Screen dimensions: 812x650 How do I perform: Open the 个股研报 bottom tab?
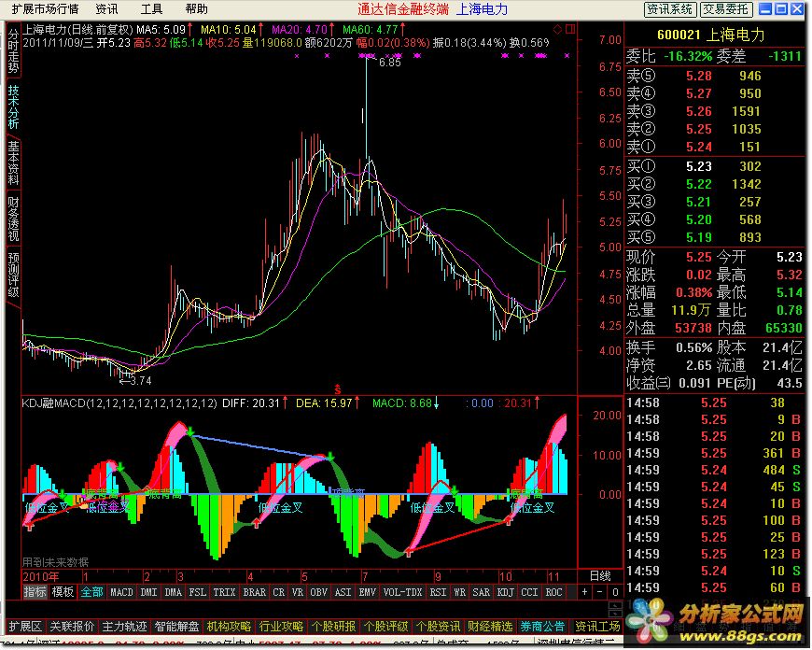pos(333,627)
